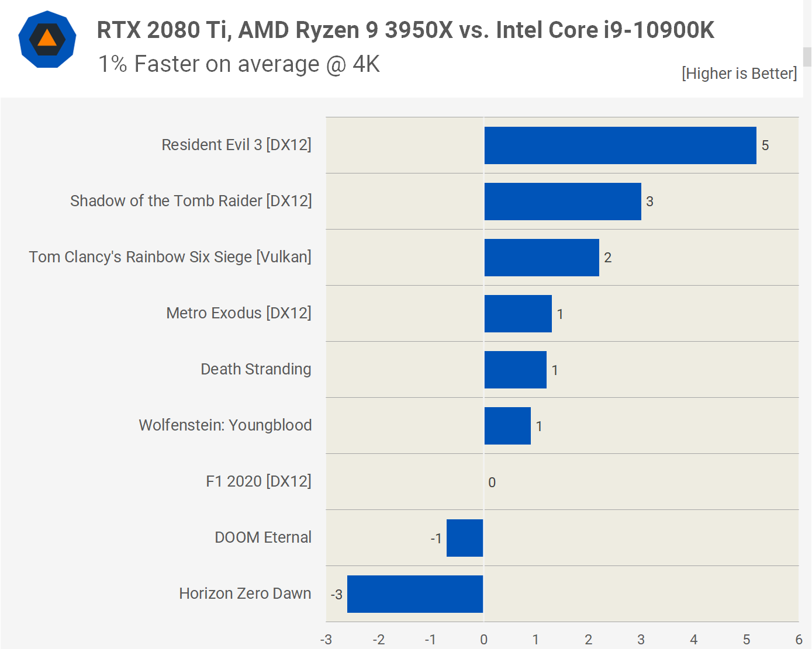Click the '1% Faster on average @ 4K' subtitle
The image size is (812, 649).
point(239,64)
